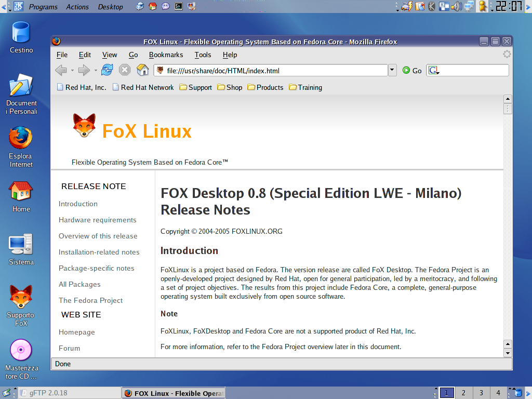The height and width of the screenshot is (399, 532).
Task: Click the panel hide arrow at top-left
Action: point(4,6)
